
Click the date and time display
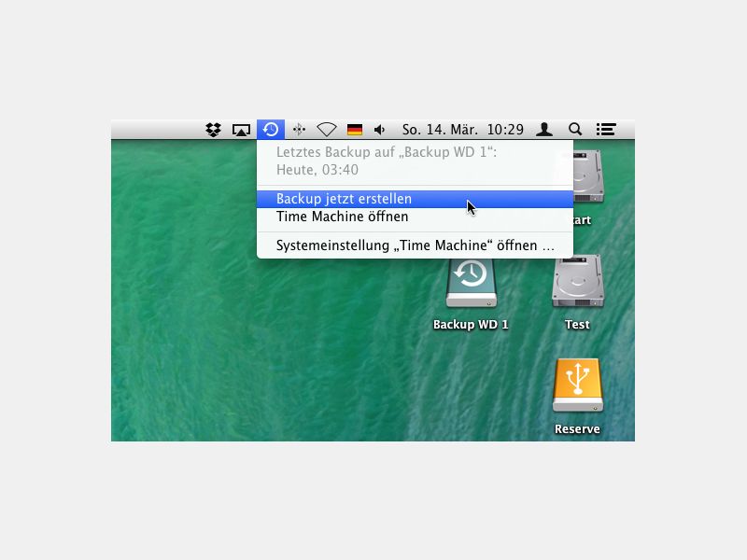pos(462,130)
